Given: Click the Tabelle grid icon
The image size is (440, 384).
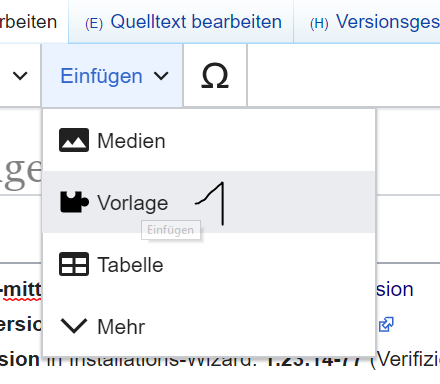Looking at the screenshot, I should tap(74, 264).
